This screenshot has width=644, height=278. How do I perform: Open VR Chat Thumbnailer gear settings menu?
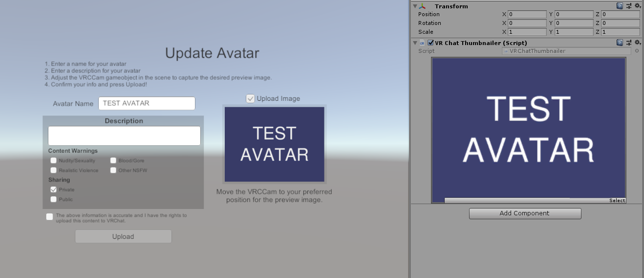coord(638,43)
